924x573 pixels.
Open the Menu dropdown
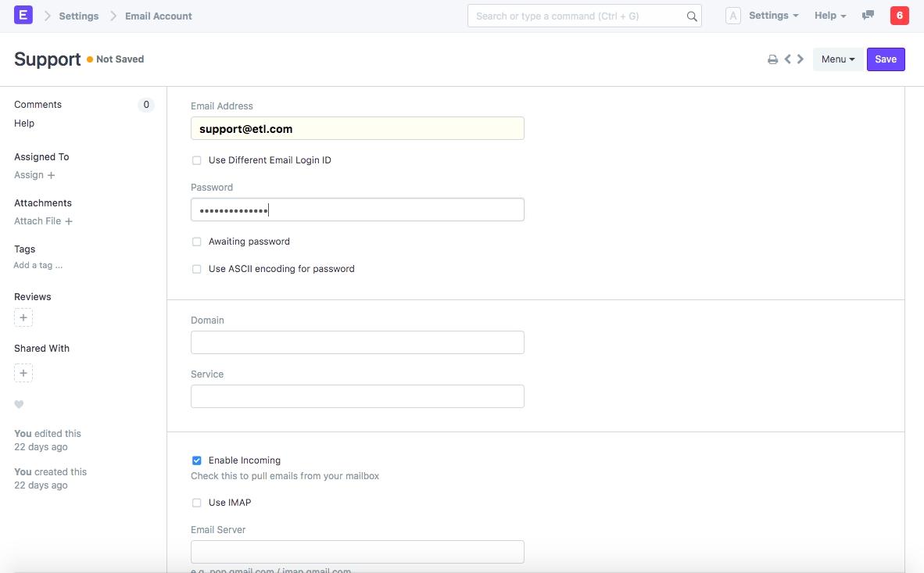837,59
